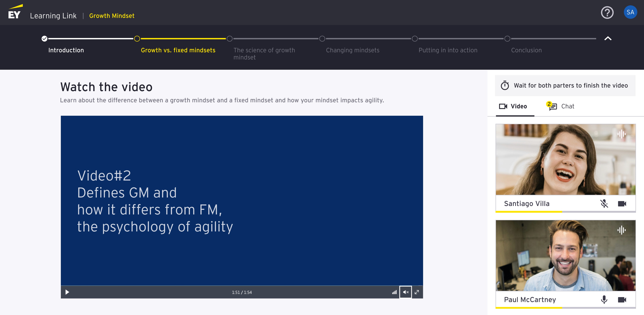The width and height of the screenshot is (644, 315).
Task: Open video quality signal bars icon
Action: [x=394, y=292]
